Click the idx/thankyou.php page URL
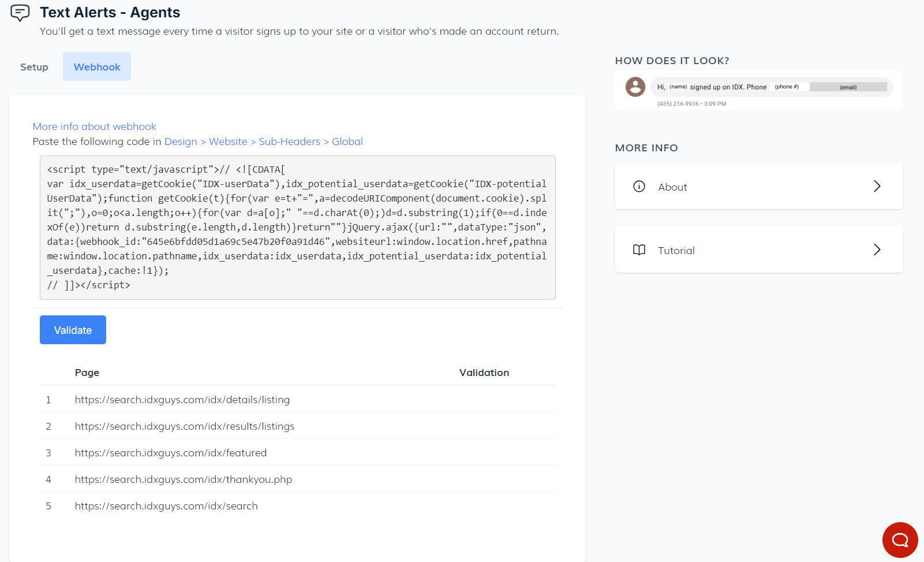This screenshot has width=924, height=562. 184,479
